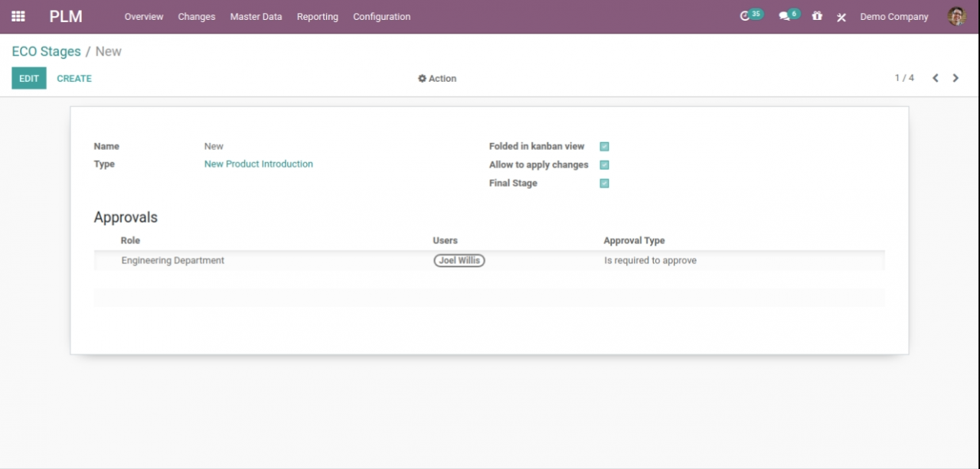980x469 pixels.
Task: Toggle Folded in kanban view checkbox
Action: click(604, 146)
